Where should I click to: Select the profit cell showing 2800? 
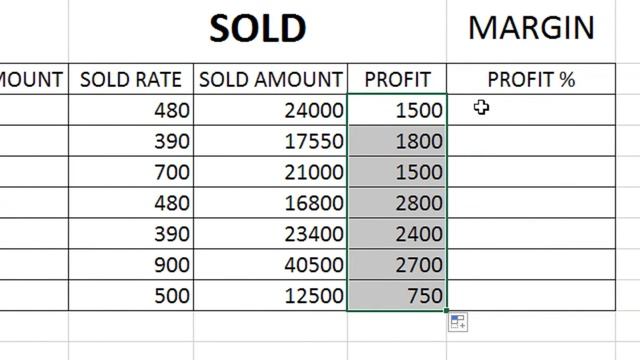pos(397,203)
